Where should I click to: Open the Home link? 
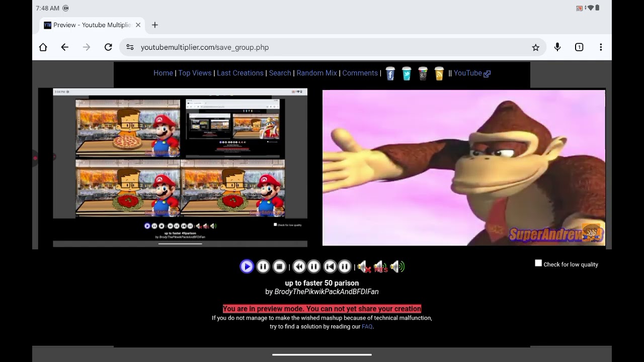click(x=163, y=73)
